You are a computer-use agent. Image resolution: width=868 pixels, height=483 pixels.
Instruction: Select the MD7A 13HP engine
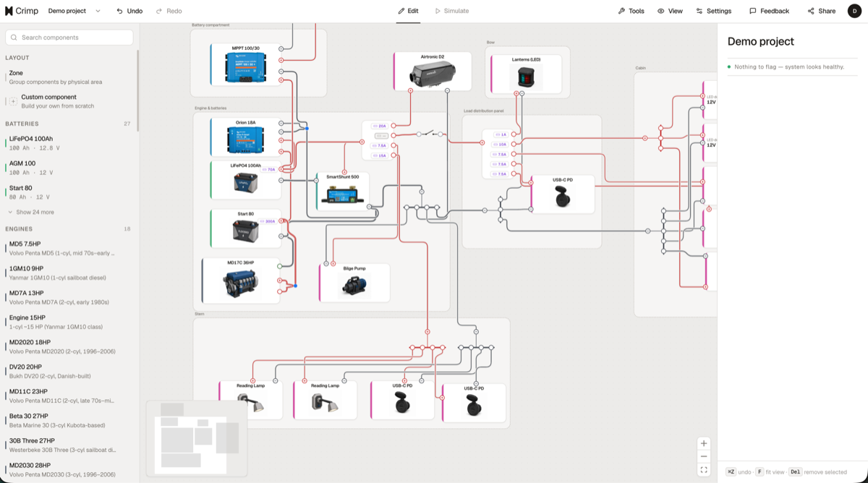click(69, 297)
